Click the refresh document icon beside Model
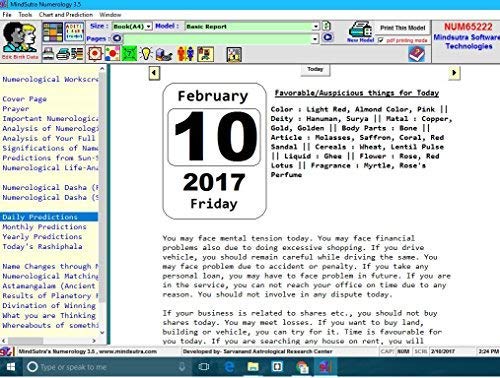Screen dimensions: 500x378 click(327, 26)
